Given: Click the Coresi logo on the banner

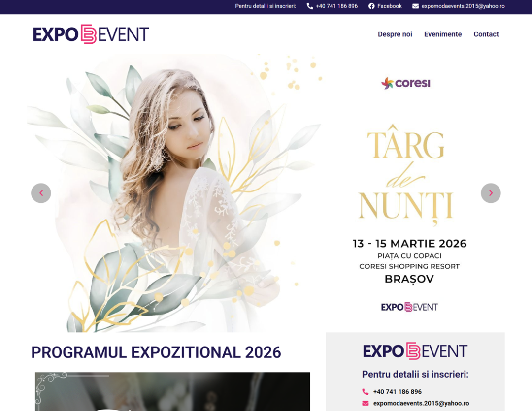Looking at the screenshot, I should coord(406,83).
